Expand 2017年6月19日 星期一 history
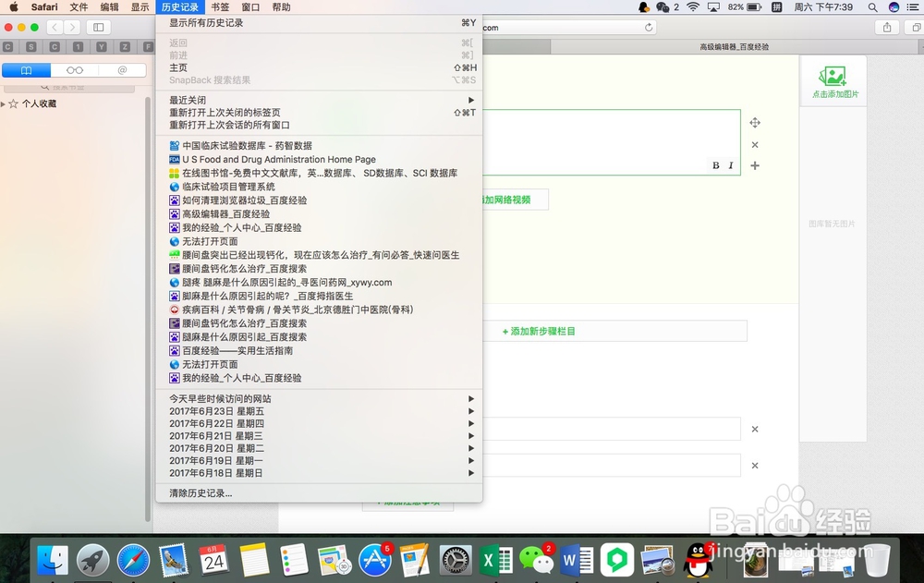Viewport: 924px width, 583px height. click(319, 461)
